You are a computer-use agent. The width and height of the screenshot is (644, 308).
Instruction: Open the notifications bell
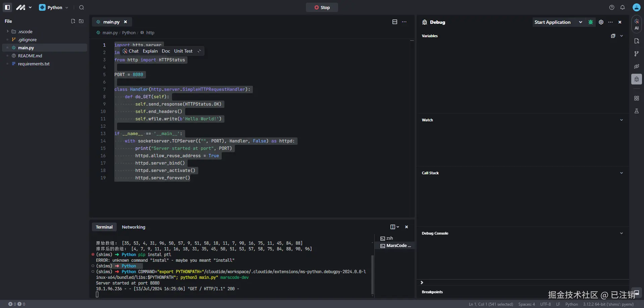coord(623,7)
